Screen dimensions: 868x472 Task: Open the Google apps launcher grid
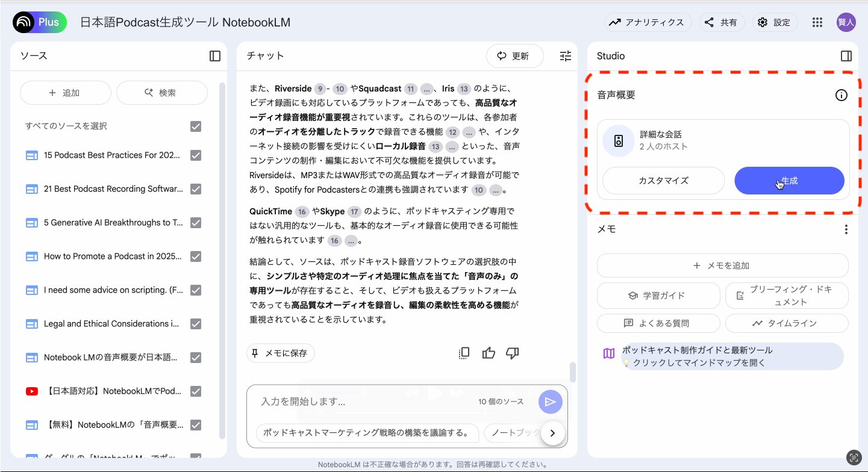[x=817, y=22]
